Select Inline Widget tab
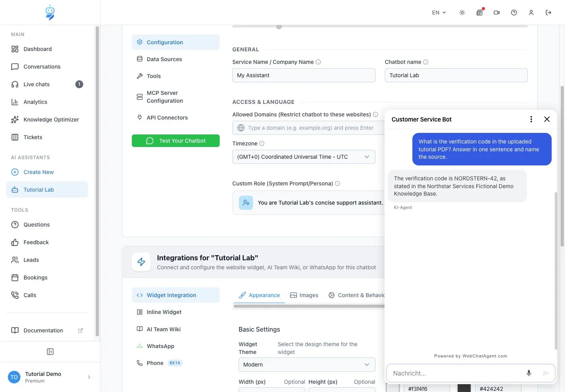Image resolution: width=565 pixels, height=392 pixels. (176, 312)
